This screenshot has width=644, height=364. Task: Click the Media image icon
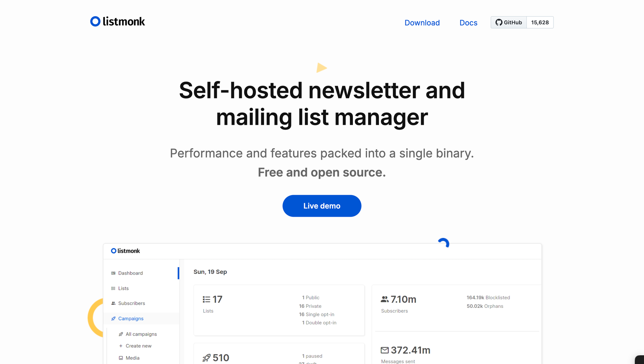pyautogui.click(x=121, y=358)
